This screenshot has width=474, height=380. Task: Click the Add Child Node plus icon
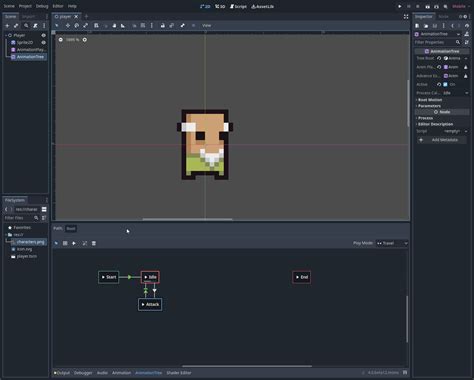7,26
